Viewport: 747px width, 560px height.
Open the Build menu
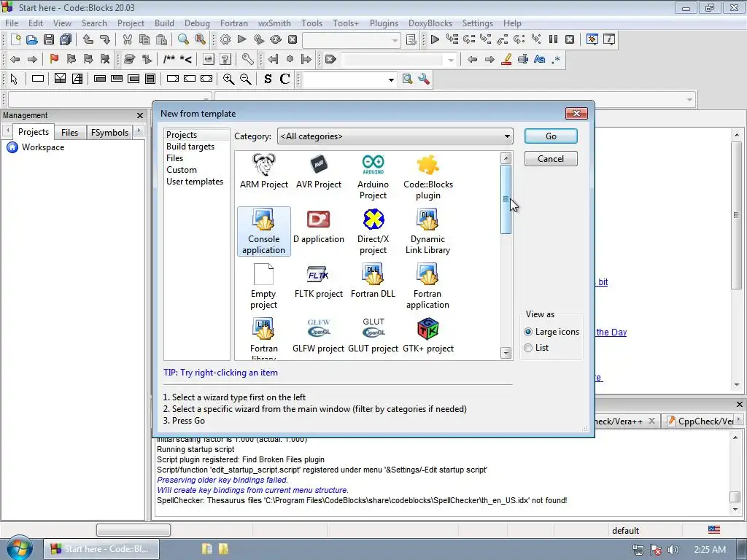(164, 23)
